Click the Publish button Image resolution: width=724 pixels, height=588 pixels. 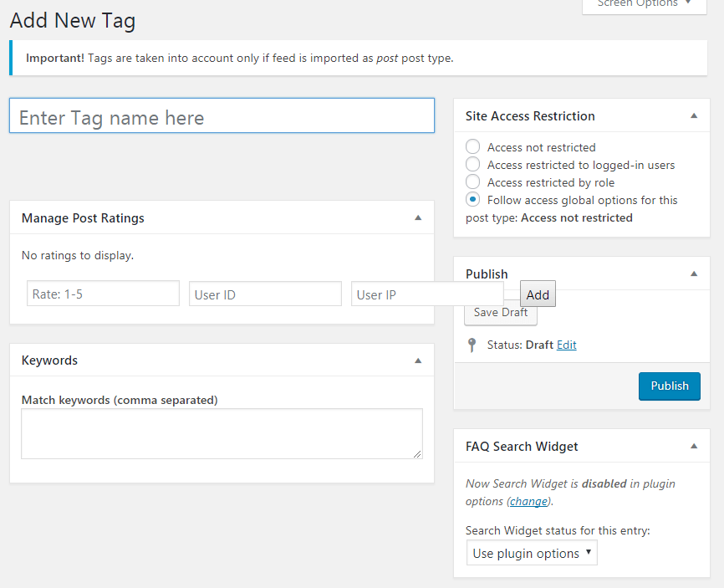point(669,386)
